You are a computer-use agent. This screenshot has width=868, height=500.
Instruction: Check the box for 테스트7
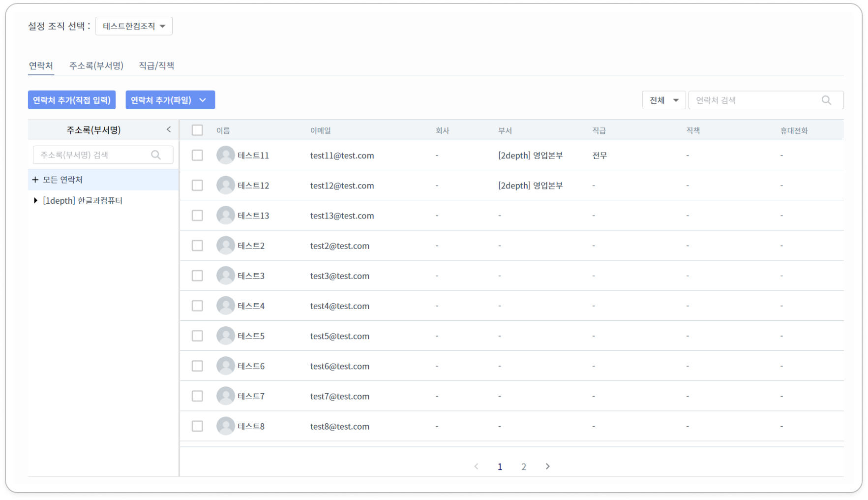tap(197, 396)
